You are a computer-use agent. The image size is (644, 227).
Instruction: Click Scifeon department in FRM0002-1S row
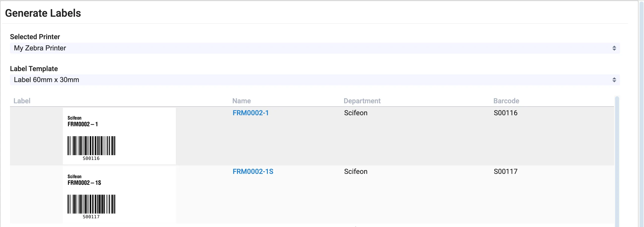click(x=355, y=172)
